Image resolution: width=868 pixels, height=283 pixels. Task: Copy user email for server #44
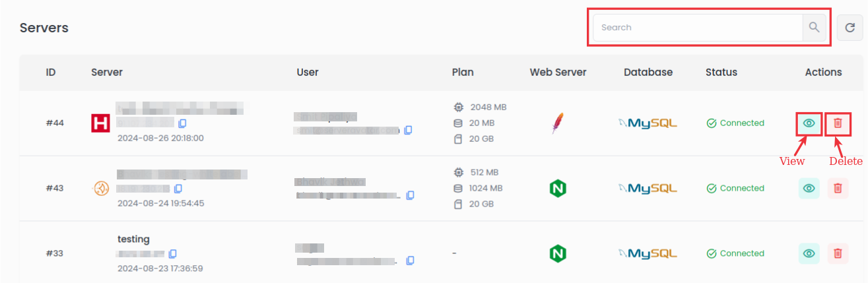[x=409, y=130]
